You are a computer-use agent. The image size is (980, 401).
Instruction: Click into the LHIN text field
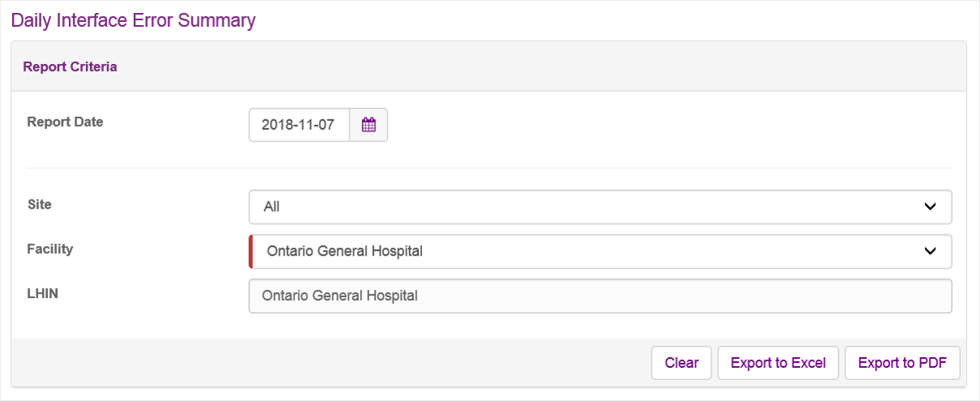click(x=600, y=296)
